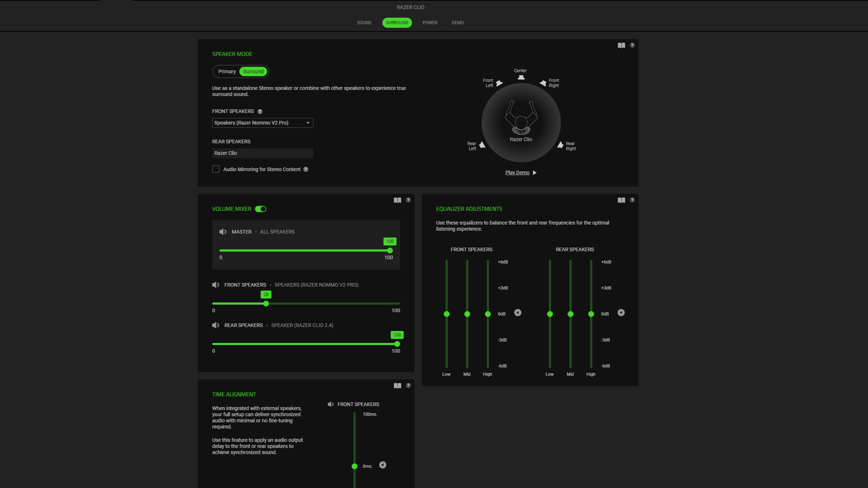The height and width of the screenshot is (488, 868).
Task: Click the Time Alignment Front Speakers speaker icon
Action: click(x=331, y=404)
